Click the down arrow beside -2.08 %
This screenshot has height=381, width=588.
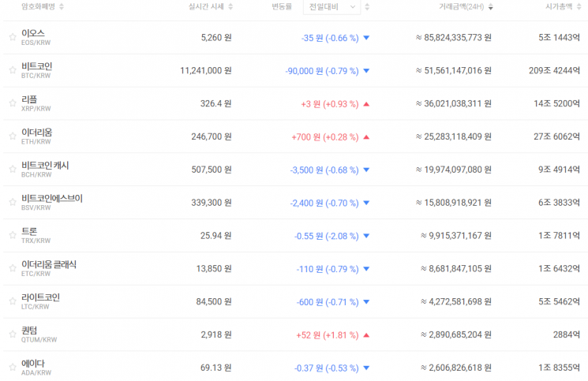367,236
